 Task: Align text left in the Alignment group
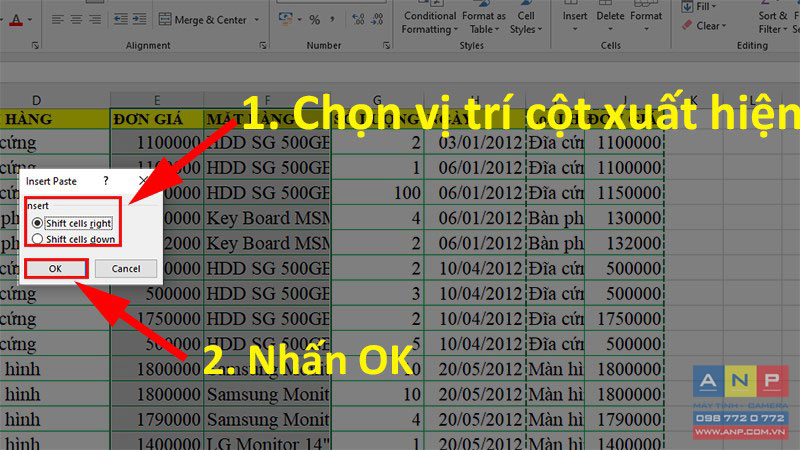pyautogui.click(x=58, y=20)
